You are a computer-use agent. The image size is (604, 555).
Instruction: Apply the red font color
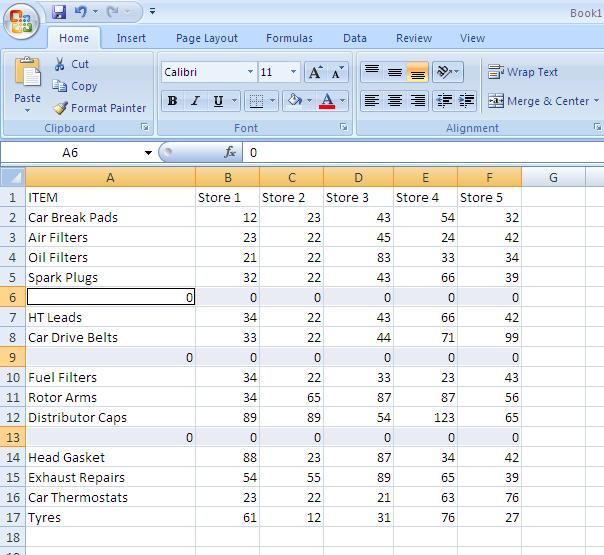click(x=327, y=101)
